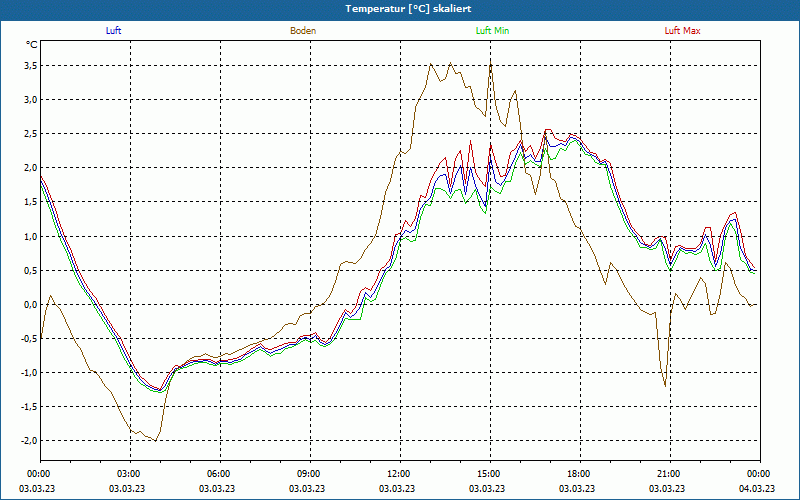Click the '°C' unit label on axis
Image resolution: width=800 pixels, height=500 pixels.
32,45
